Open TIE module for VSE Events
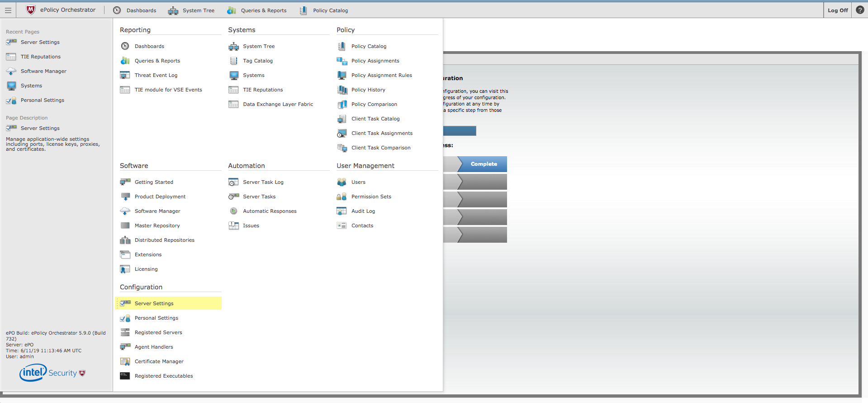This screenshot has width=868, height=403. click(168, 90)
